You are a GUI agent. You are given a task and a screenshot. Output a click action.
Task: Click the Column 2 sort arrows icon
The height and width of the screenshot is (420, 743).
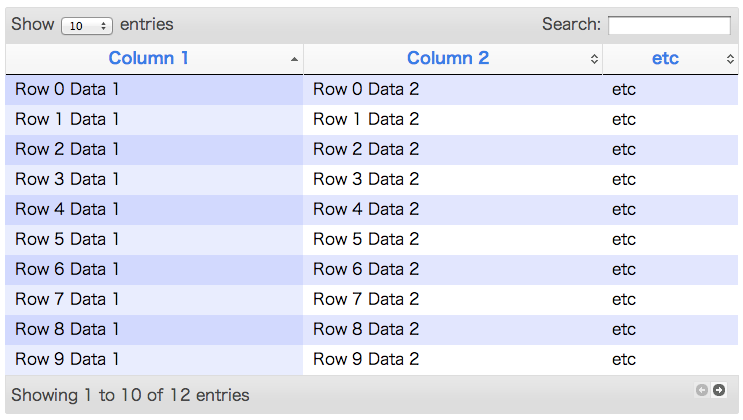[594, 60]
